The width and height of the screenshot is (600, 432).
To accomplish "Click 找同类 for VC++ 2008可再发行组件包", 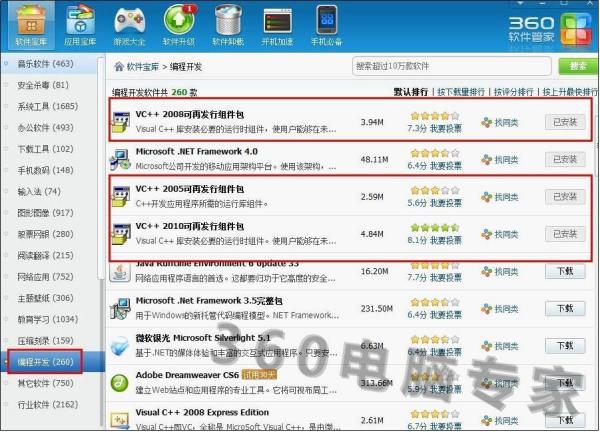I will tap(500, 122).
